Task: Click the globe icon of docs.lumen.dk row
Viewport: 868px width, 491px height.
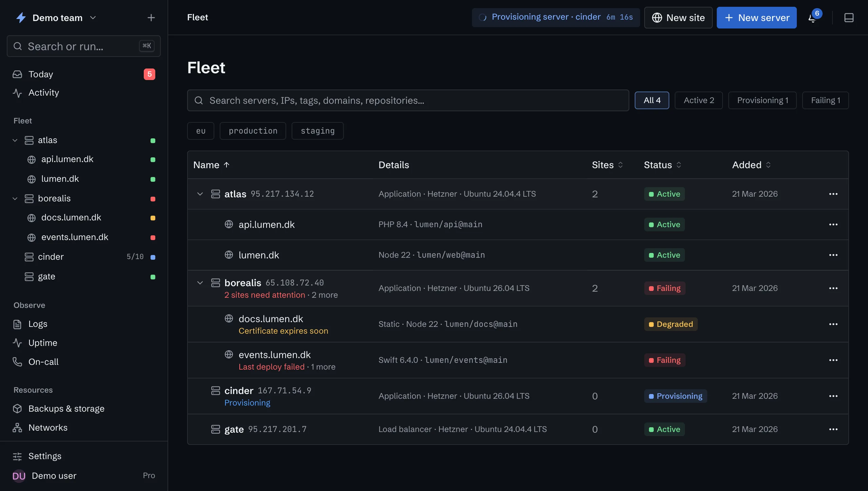Action: coord(229,318)
